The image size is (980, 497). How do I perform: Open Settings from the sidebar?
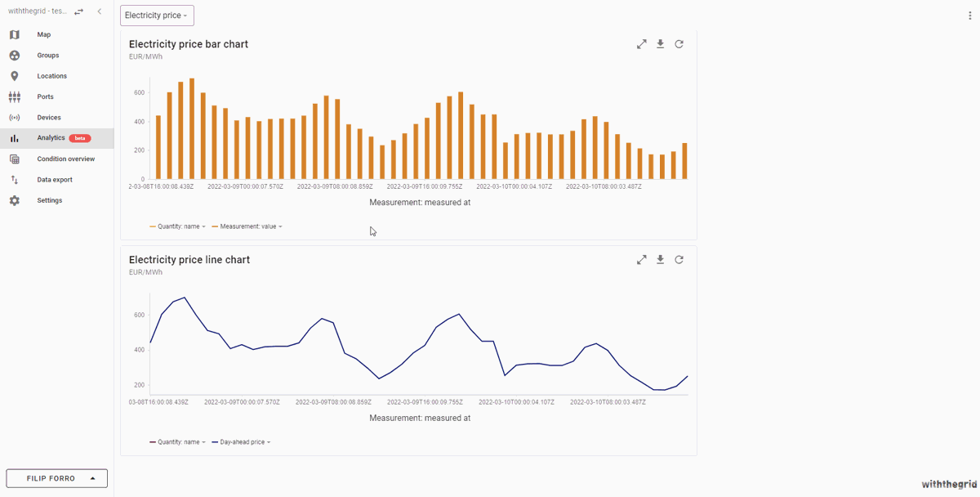49,200
